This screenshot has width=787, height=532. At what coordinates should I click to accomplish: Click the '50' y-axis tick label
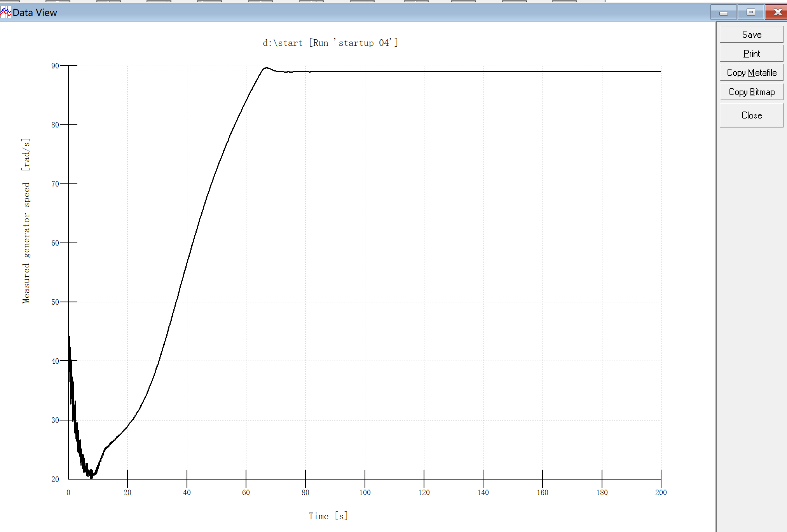click(55, 302)
